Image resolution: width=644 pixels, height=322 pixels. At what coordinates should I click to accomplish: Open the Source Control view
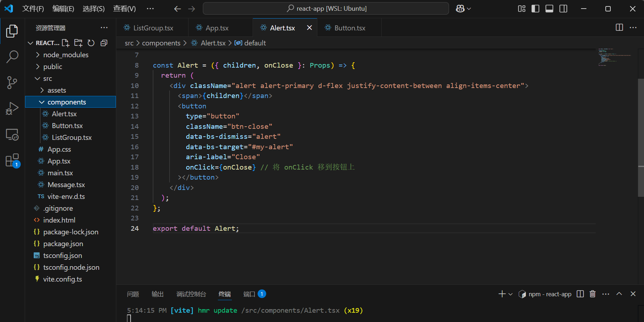12,83
